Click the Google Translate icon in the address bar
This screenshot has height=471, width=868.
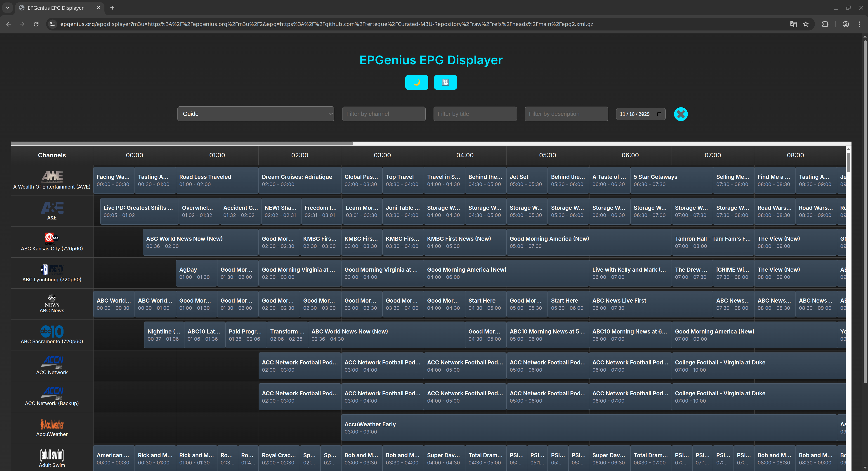click(x=794, y=24)
